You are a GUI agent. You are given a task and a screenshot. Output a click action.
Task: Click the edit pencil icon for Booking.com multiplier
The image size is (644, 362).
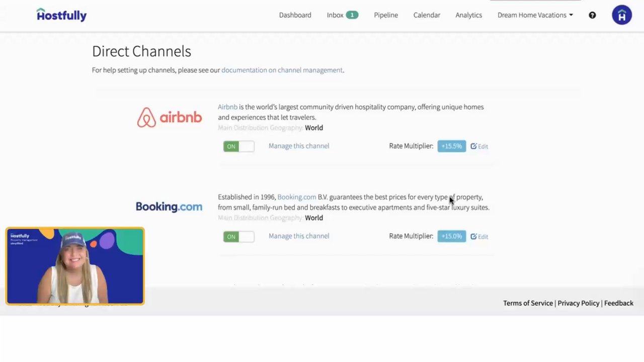[x=473, y=236]
